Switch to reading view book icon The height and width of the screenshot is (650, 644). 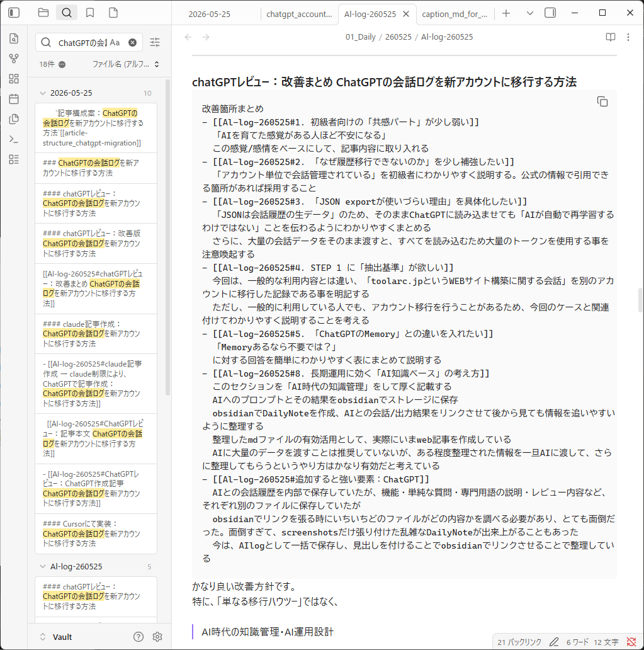point(611,37)
